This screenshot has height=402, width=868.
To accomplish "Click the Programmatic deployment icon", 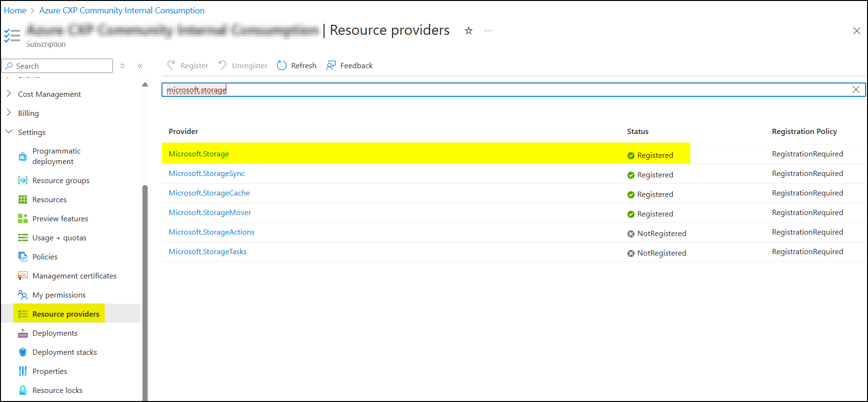I will (22, 156).
